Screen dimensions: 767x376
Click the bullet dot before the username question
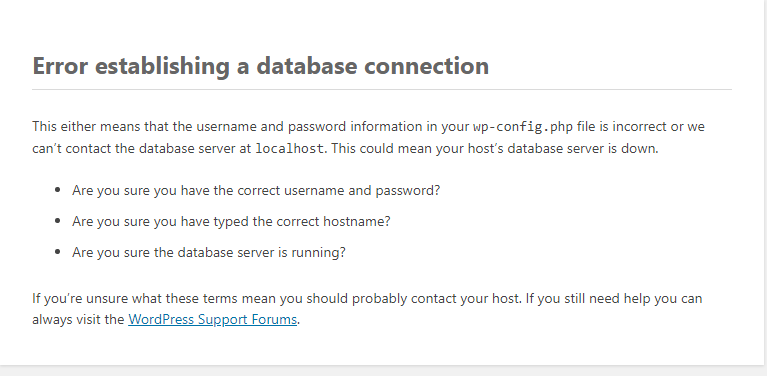click(58, 190)
